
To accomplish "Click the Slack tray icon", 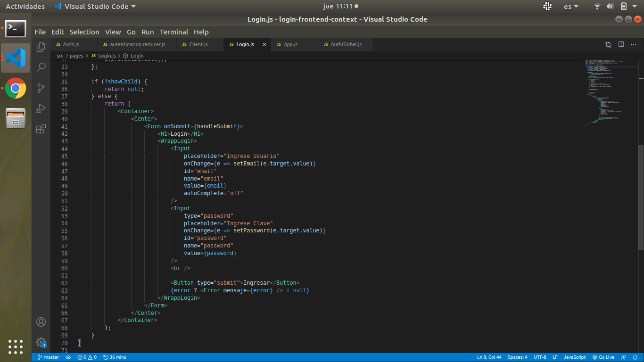I will click(x=547, y=6).
